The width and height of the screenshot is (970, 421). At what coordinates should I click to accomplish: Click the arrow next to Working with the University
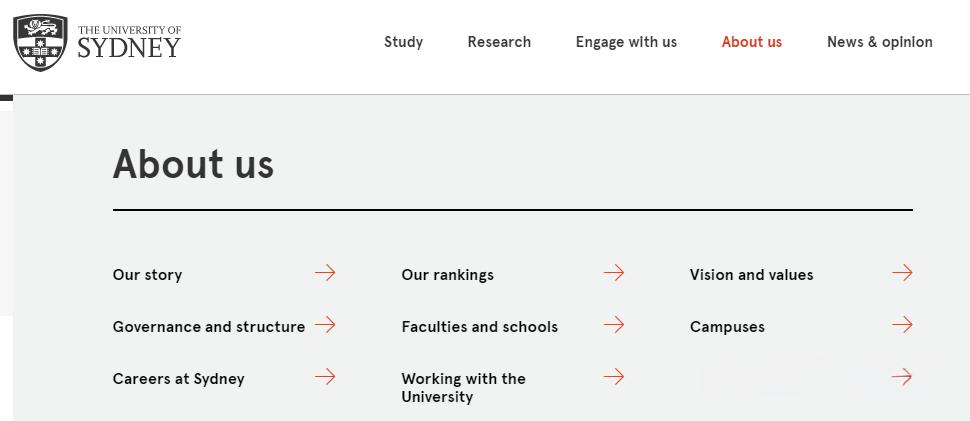click(614, 377)
